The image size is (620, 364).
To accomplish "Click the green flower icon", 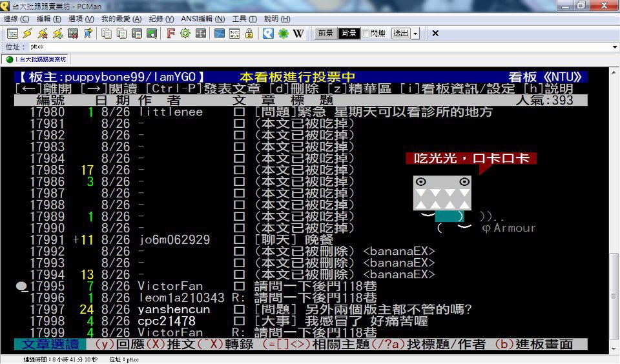I will 284,34.
